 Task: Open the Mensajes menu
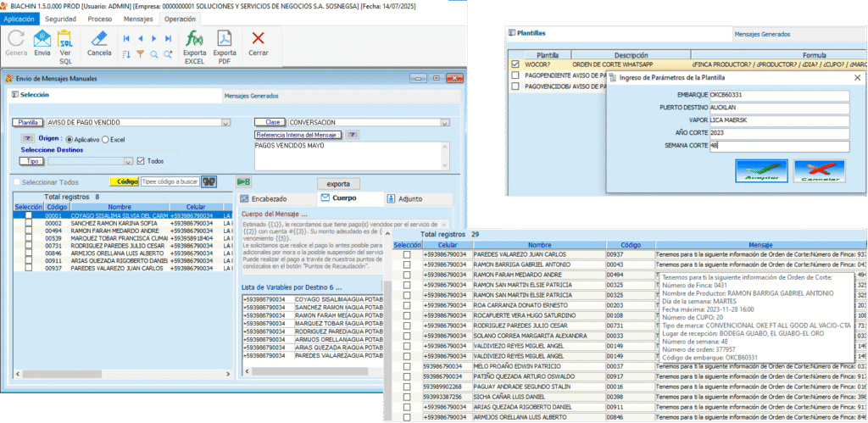point(138,19)
